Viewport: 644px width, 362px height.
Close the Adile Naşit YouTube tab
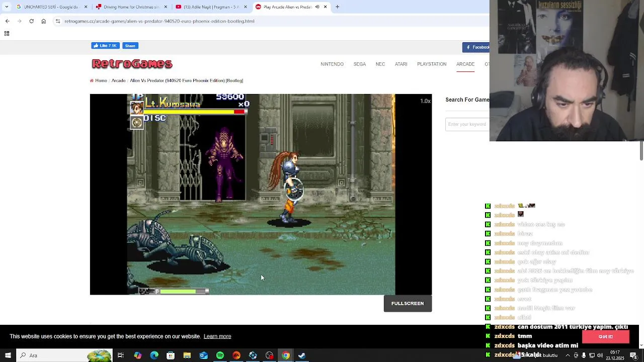click(246, 7)
